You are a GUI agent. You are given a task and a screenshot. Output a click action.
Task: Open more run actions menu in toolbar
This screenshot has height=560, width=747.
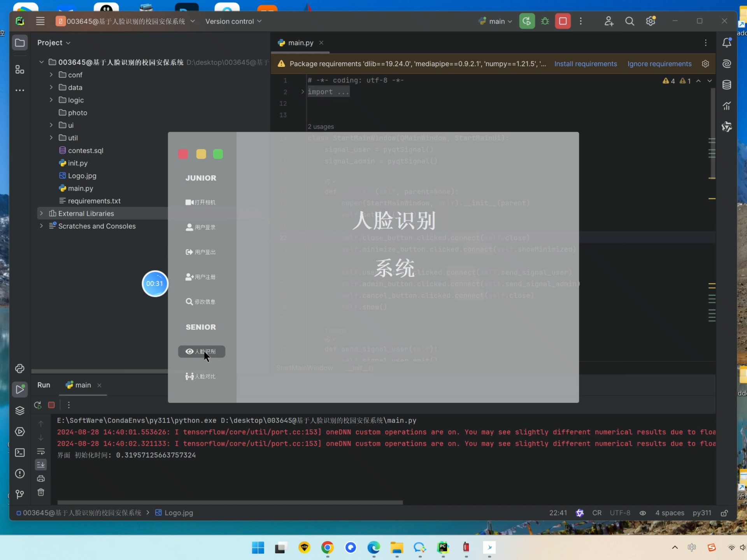coord(581,21)
